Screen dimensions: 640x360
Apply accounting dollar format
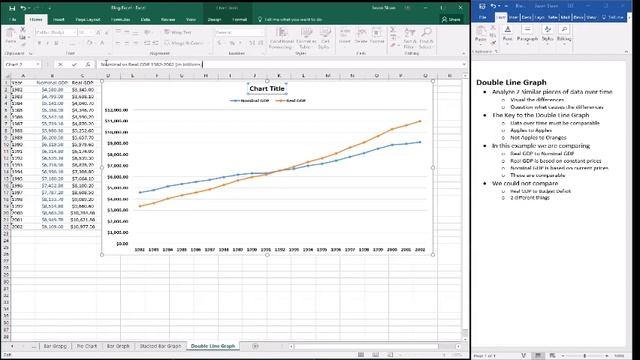click(220, 43)
